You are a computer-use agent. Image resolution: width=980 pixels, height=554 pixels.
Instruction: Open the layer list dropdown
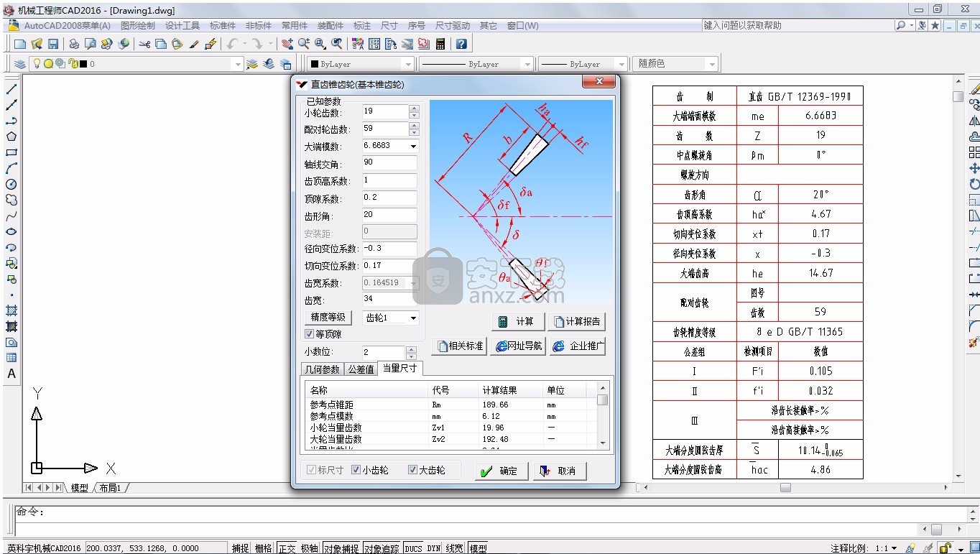coord(238,64)
